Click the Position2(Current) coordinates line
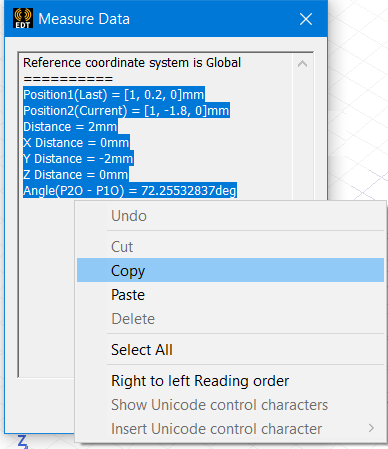This screenshot has height=449, width=388. (126, 111)
